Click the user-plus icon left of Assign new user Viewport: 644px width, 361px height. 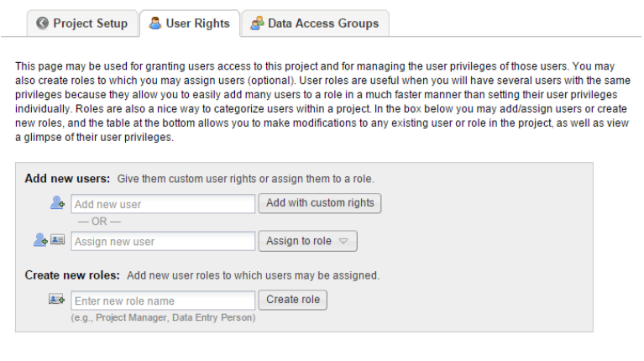(40, 240)
